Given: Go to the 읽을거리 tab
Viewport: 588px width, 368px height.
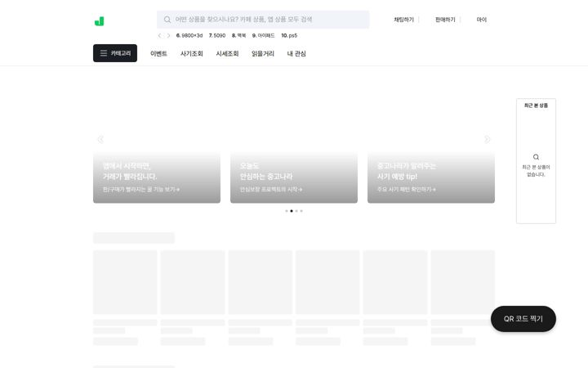Looking at the screenshot, I should 263,54.
